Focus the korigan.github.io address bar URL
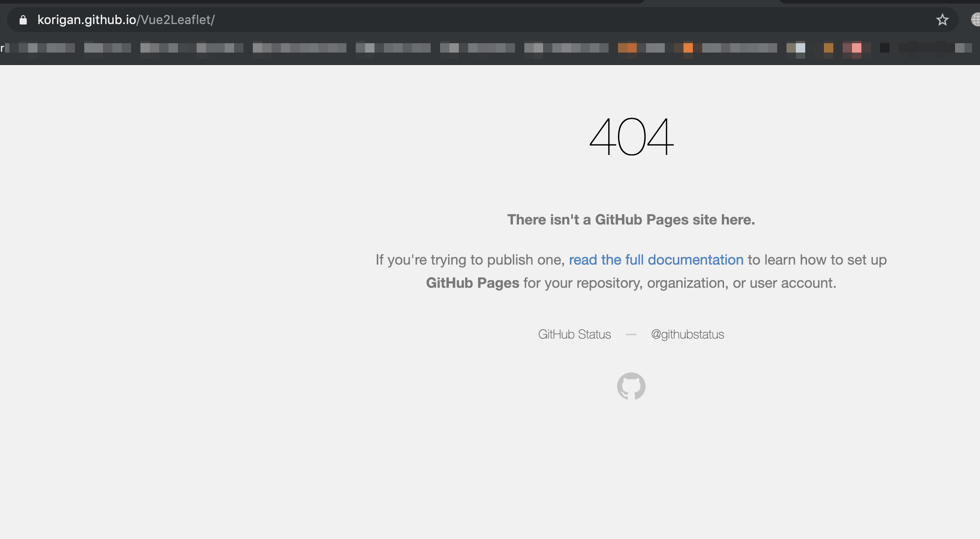980x539 pixels. point(126,20)
